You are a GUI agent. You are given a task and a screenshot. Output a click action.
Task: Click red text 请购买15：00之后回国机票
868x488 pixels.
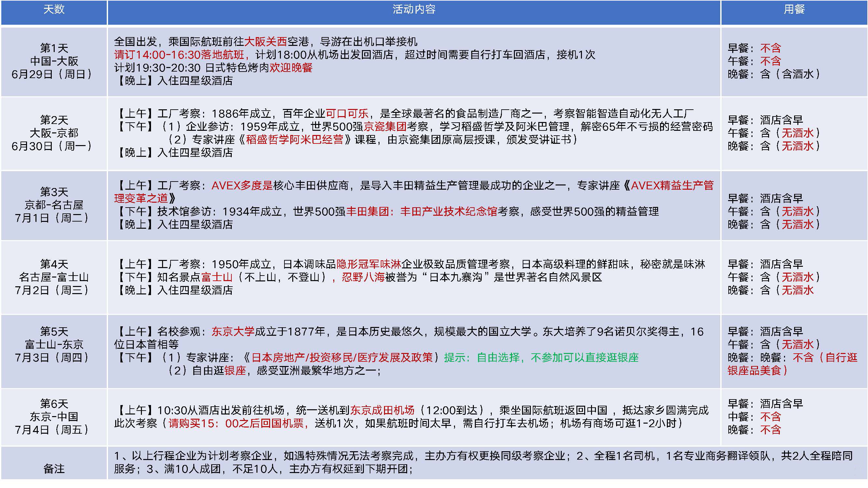[236, 423]
